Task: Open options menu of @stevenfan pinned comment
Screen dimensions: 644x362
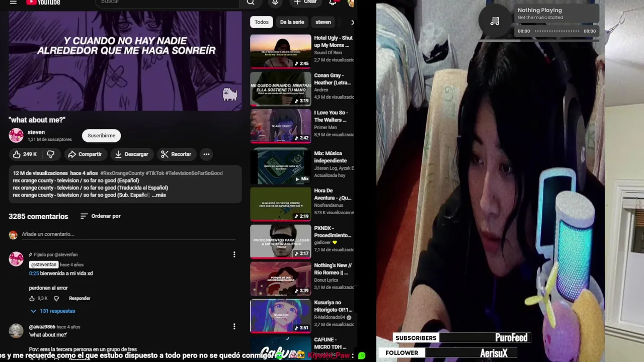Action: coord(234,255)
